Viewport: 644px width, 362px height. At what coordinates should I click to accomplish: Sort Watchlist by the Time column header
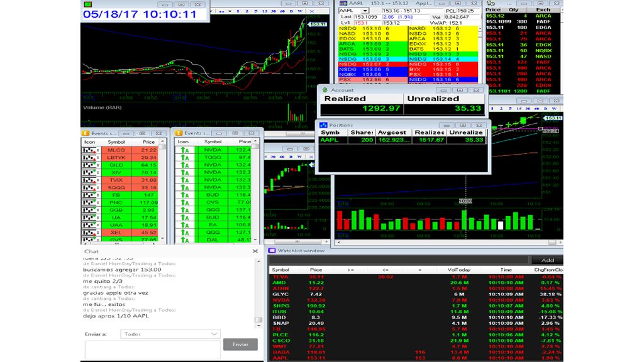coord(506,270)
